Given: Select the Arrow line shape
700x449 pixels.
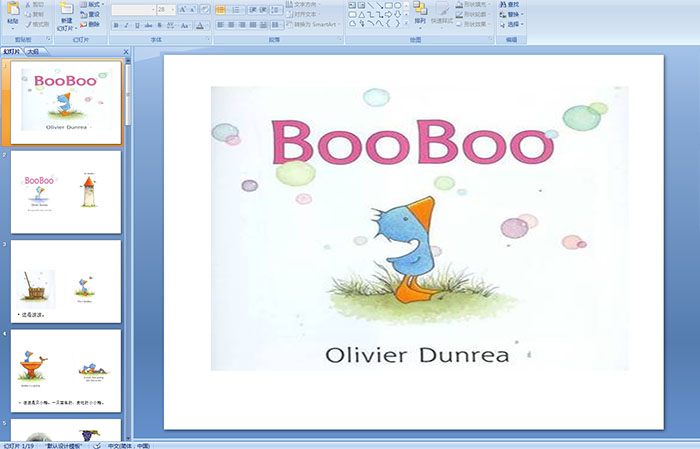Looking at the screenshot, I should (x=379, y=5).
